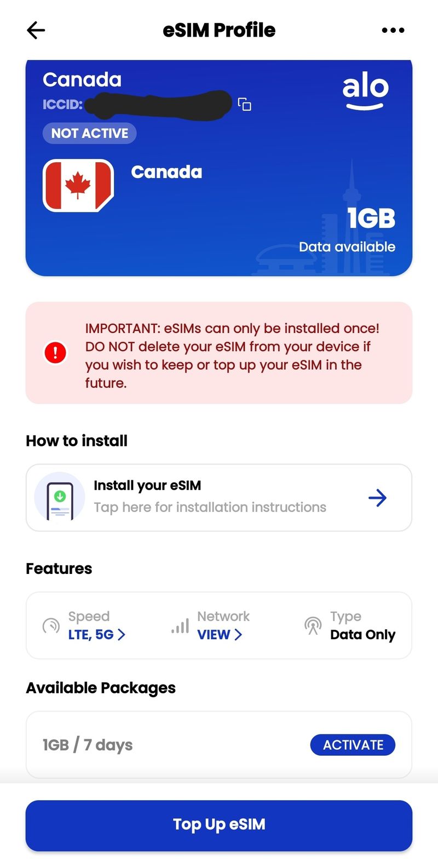The height and width of the screenshot is (868, 438).
Task: Open Install your eSIM instructions row
Action: [219, 498]
